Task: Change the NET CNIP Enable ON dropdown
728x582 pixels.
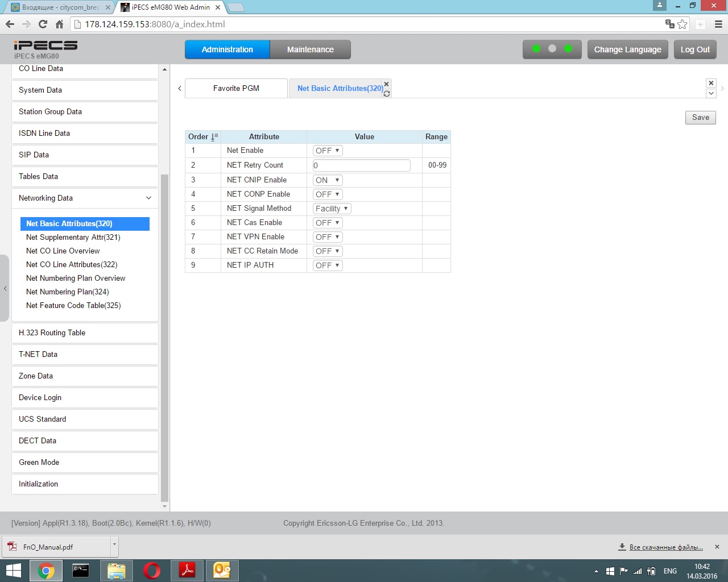Action: (328, 180)
